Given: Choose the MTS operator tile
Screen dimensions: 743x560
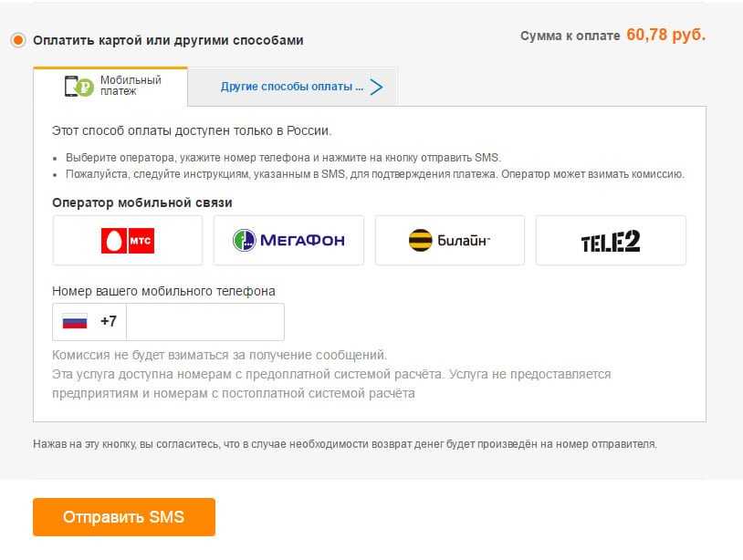Looking at the screenshot, I should [128, 241].
